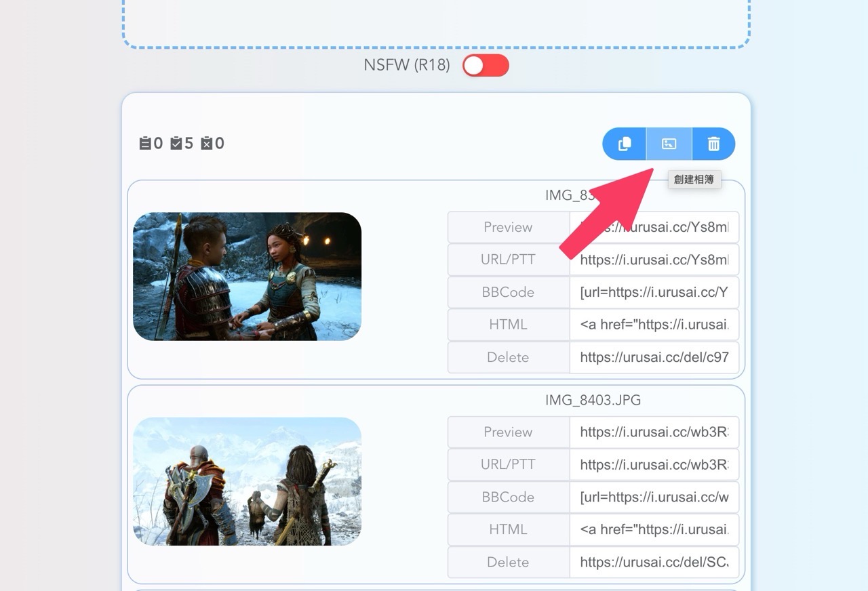Click the copy all links icon

coord(625,144)
